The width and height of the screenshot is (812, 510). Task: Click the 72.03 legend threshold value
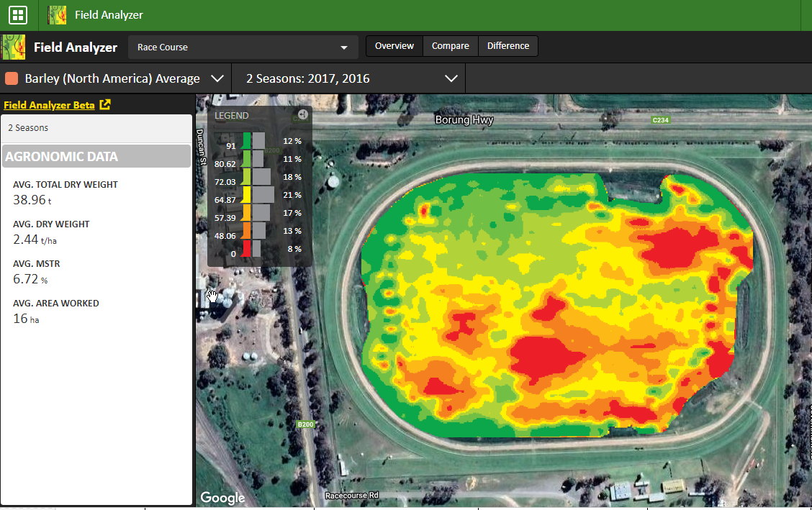(x=225, y=182)
